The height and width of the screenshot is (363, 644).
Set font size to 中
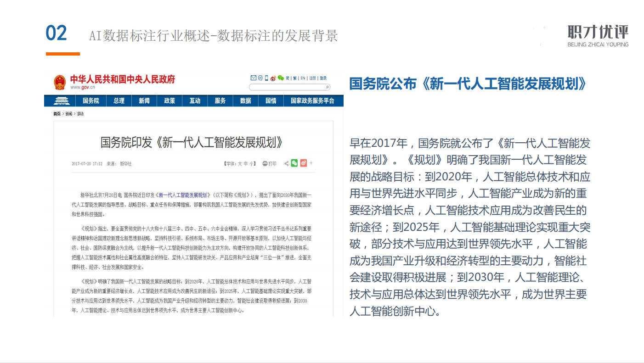(x=246, y=163)
